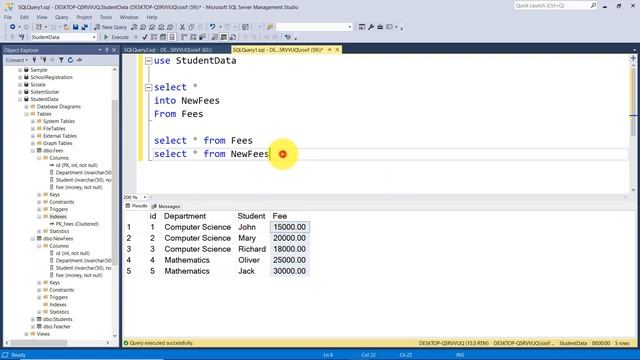Click the Department column header in results

tap(184, 216)
